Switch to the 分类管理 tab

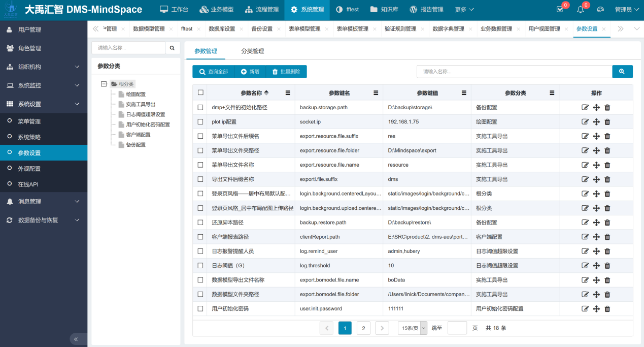coord(252,51)
